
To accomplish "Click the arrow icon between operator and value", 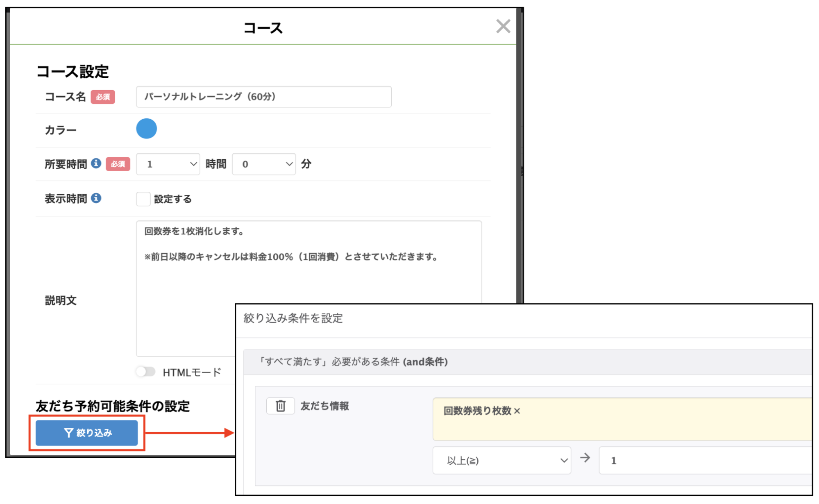I will click(x=585, y=458).
